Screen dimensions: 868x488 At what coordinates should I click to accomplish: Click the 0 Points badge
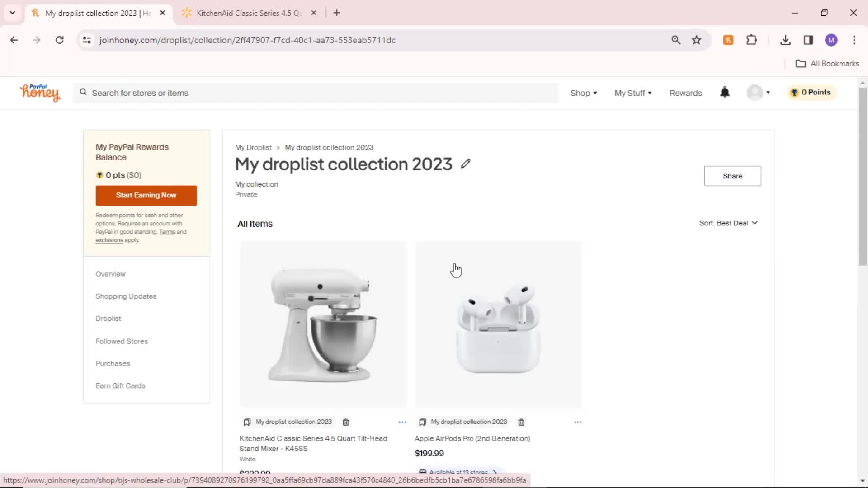point(811,92)
